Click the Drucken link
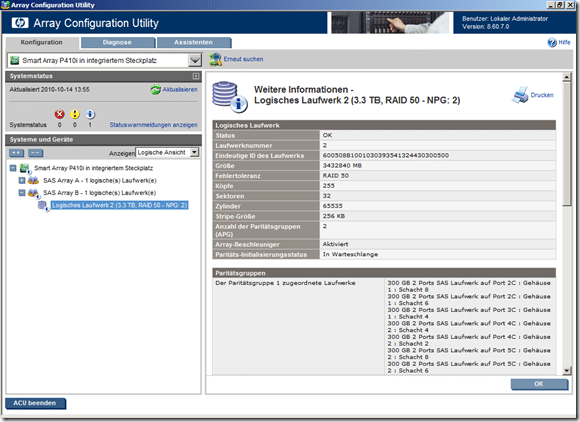This screenshot has height=422, width=580. pyautogui.click(x=542, y=95)
